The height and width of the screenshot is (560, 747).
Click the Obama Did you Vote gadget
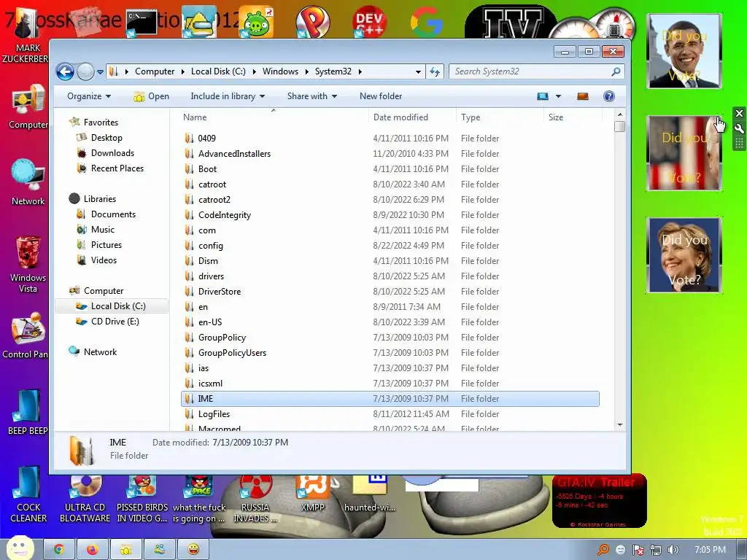(x=684, y=51)
